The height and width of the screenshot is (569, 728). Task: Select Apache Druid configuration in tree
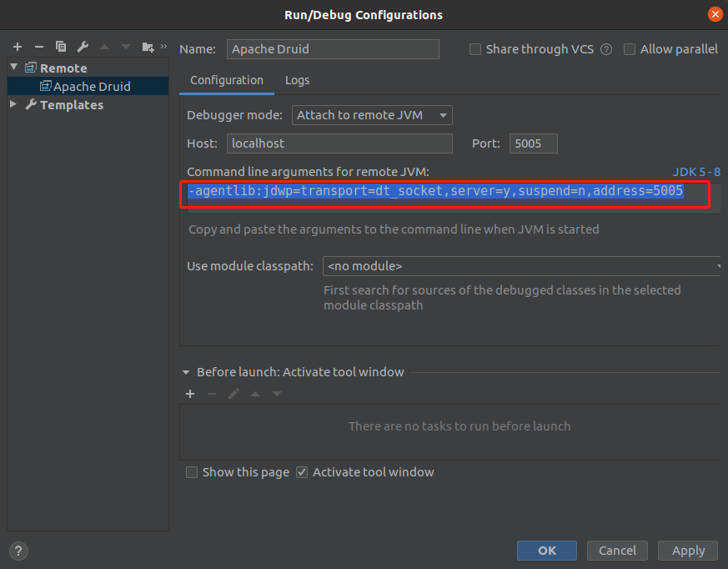92,86
